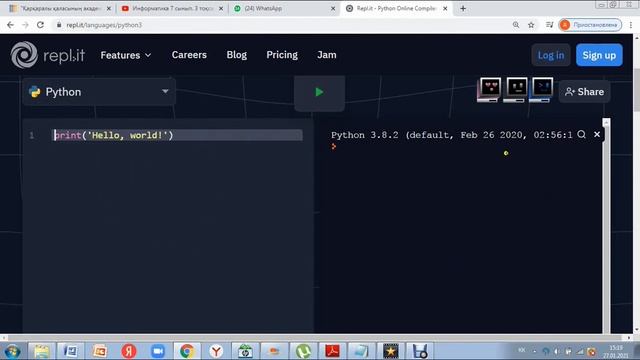The width and height of the screenshot is (640, 360).
Task: Select the heart-eyes computer theme icon
Action: coord(490,89)
